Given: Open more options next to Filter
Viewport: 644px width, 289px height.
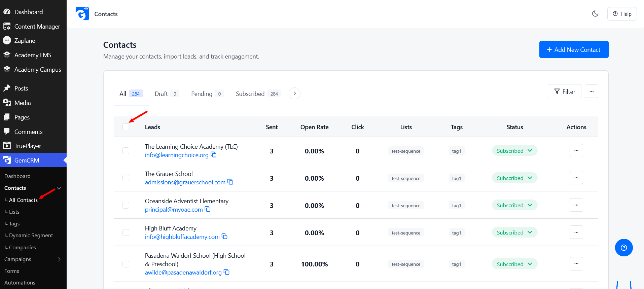Looking at the screenshot, I should (592, 91).
